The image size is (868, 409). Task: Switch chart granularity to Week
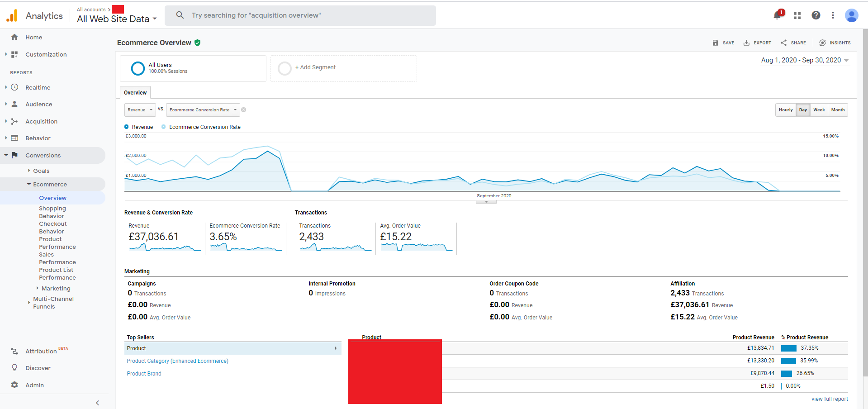[x=819, y=110]
